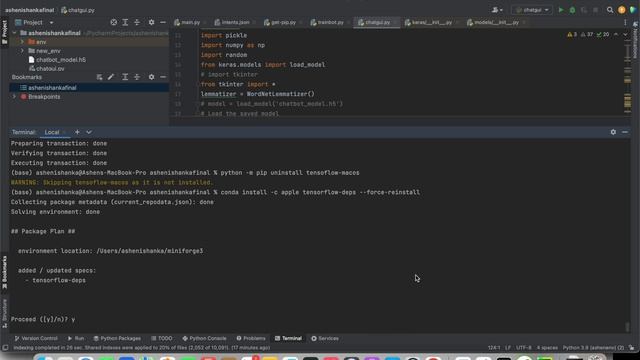Click the Select Opened File target icon in Project panel
640x360 pixels.
click(114, 22)
